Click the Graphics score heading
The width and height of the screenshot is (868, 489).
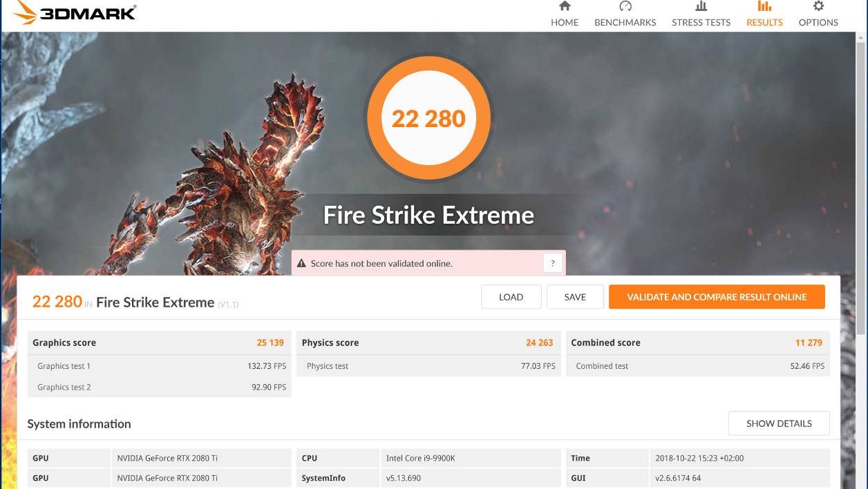click(64, 343)
